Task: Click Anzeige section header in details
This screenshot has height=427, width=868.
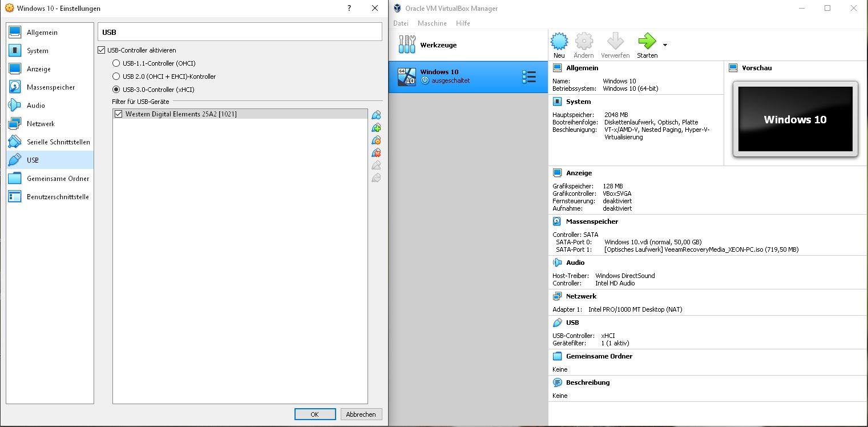Action: point(579,173)
